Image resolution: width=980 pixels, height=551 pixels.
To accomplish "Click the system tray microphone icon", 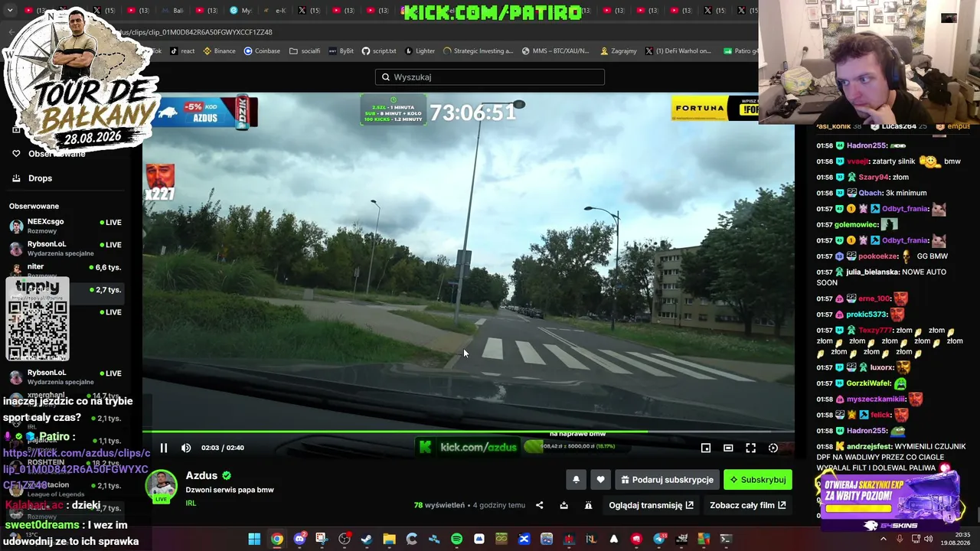I will (x=900, y=539).
